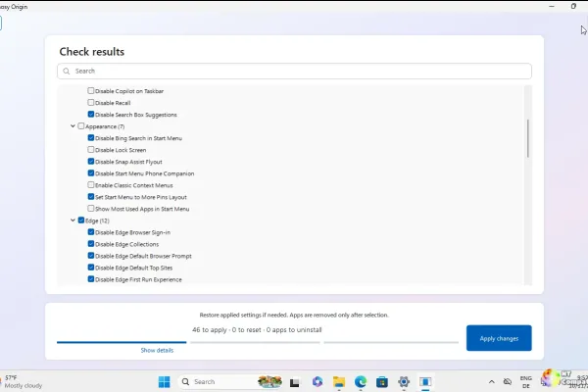Click the active app icon in taskbar
This screenshot has width=588, height=392.
(x=425, y=382)
